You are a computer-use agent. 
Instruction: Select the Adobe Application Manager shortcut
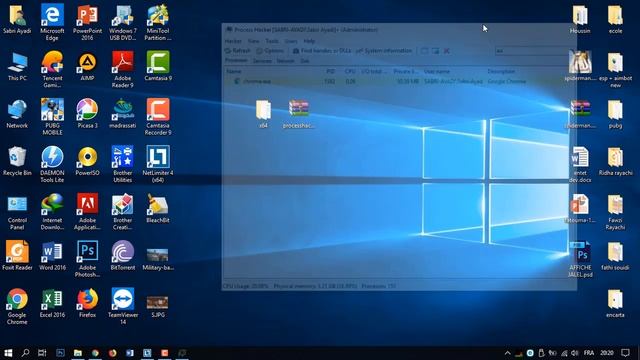coord(87,212)
